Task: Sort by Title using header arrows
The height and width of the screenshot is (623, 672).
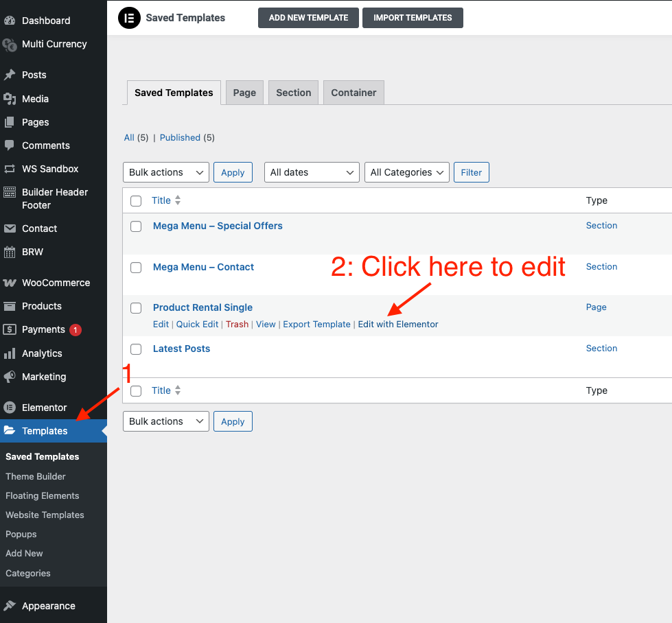Action: point(178,200)
